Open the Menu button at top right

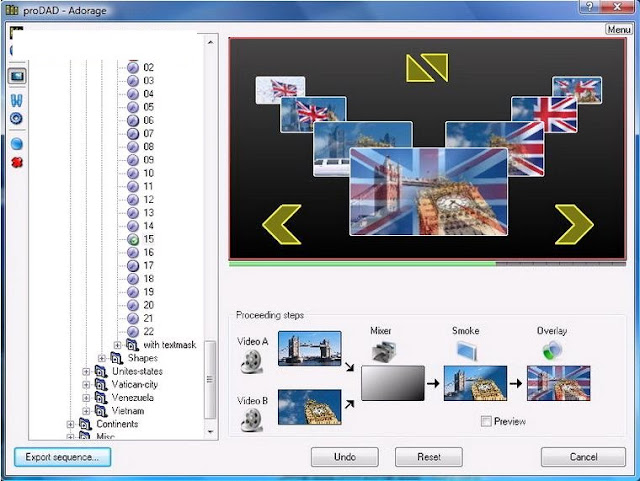click(x=619, y=30)
